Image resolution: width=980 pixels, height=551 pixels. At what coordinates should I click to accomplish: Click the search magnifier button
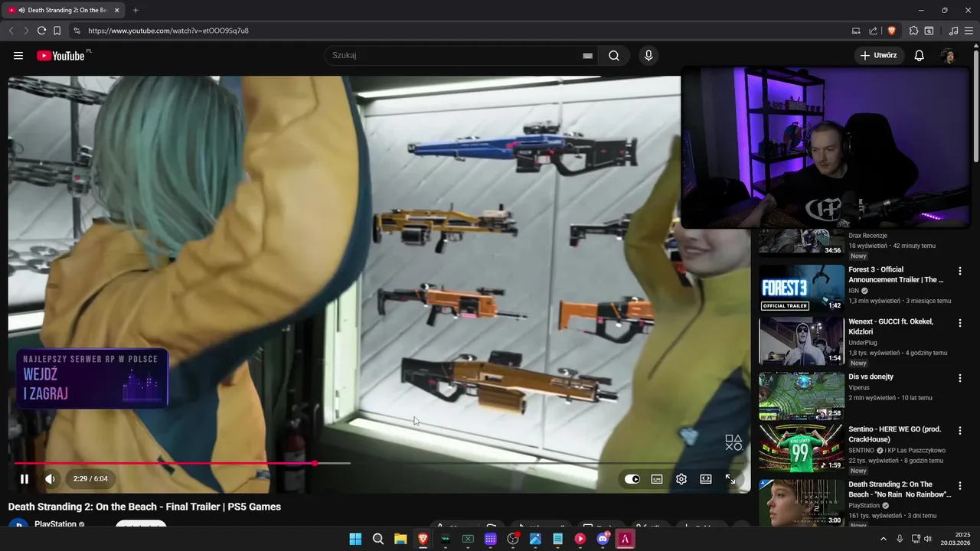tap(614, 56)
